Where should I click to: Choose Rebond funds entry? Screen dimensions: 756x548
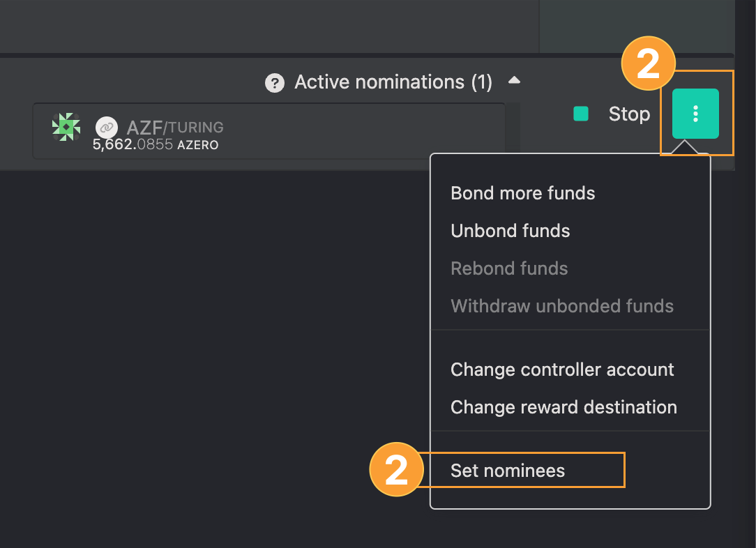tap(509, 268)
